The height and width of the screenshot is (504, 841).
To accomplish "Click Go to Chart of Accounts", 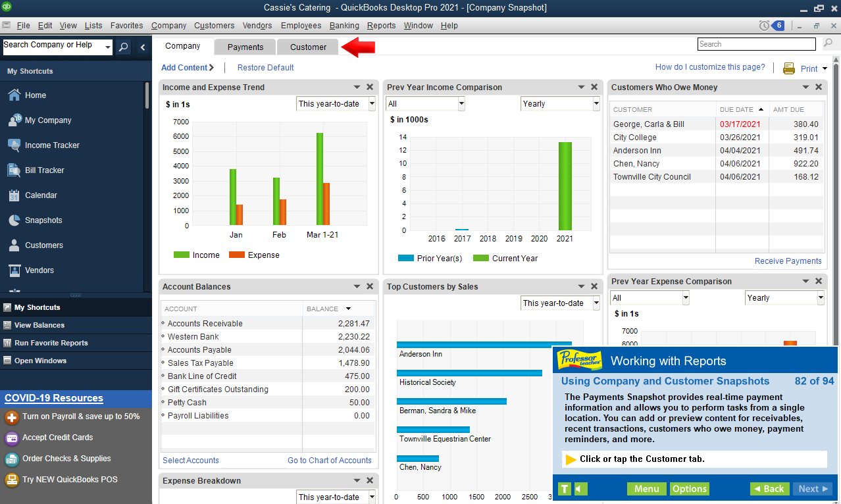I will [330, 461].
